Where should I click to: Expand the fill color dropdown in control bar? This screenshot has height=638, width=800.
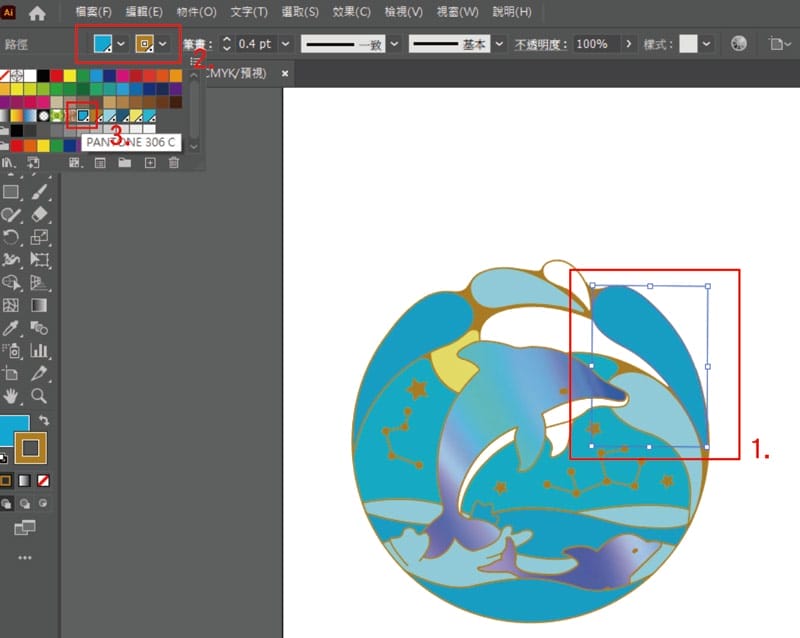pyautogui.click(x=121, y=45)
